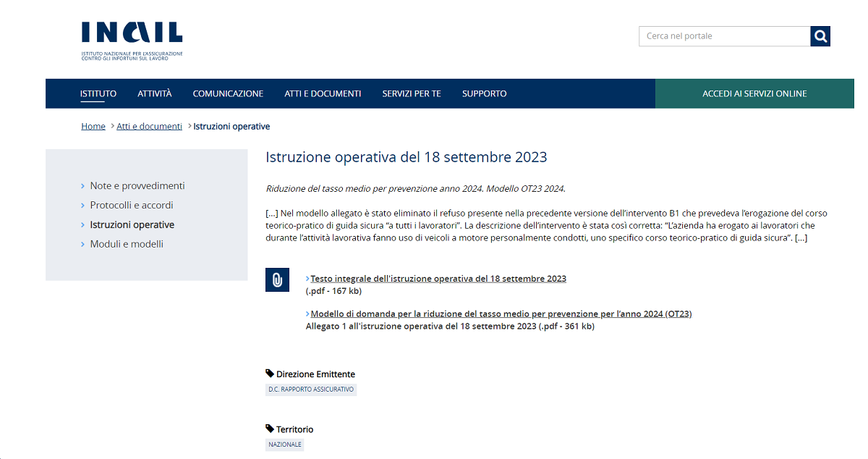Click the arrow bullet before Note e provvedimenti
Image resolution: width=868 pixels, height=459 pixels.
[x=84, y=185]
